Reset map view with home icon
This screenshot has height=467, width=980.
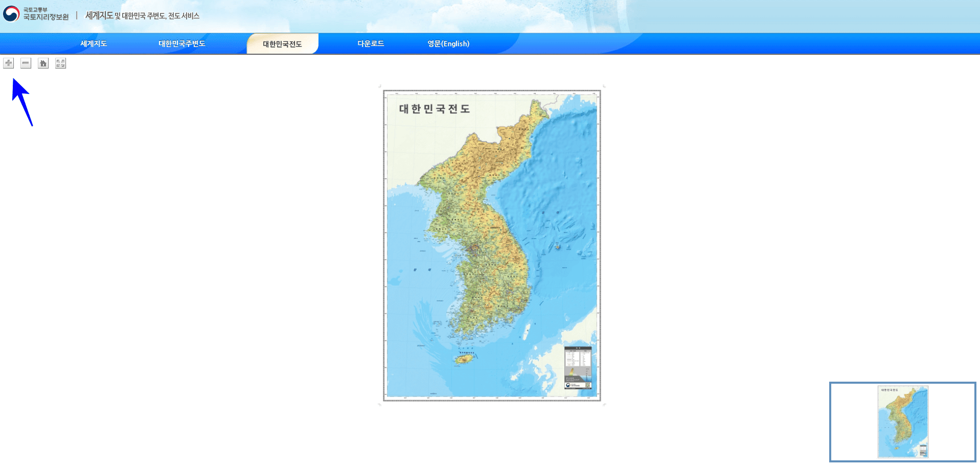[x=43, y=63]
